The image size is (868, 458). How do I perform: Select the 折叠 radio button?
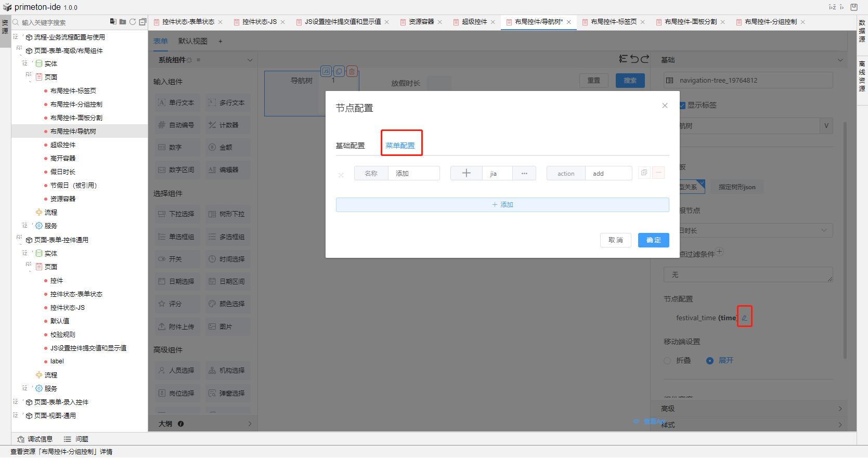(x=667, y=360)
